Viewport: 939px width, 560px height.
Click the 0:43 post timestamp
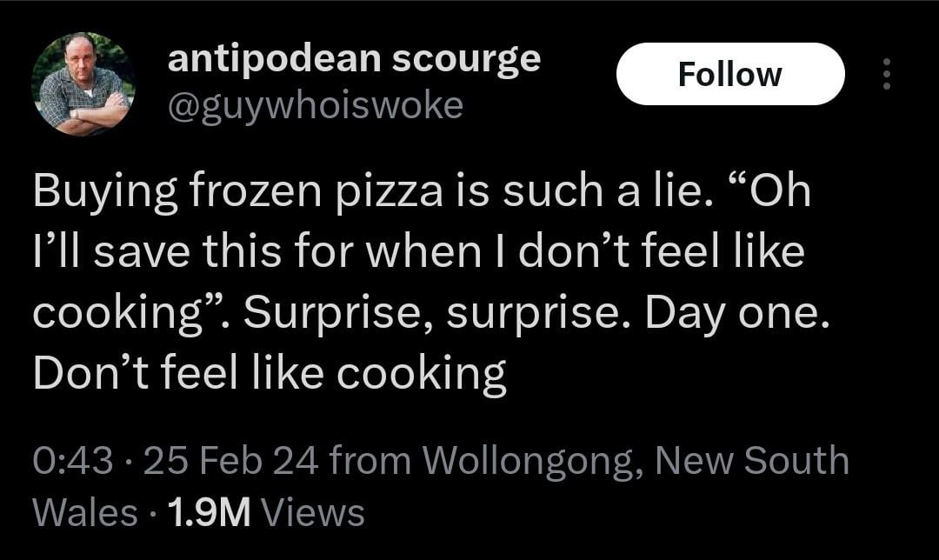click(x=71, y=461)
